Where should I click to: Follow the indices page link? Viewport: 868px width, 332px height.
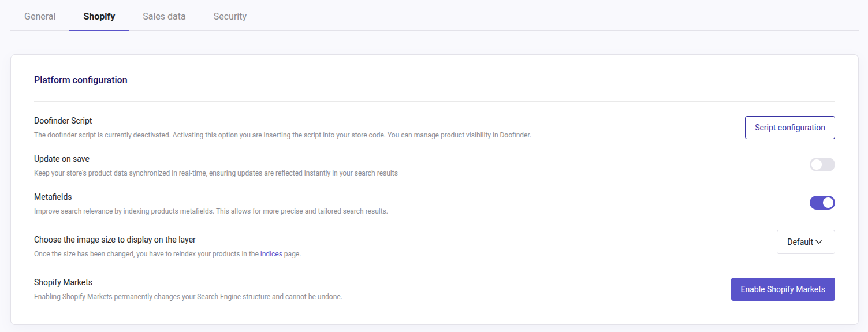click(x=271, y=254)
